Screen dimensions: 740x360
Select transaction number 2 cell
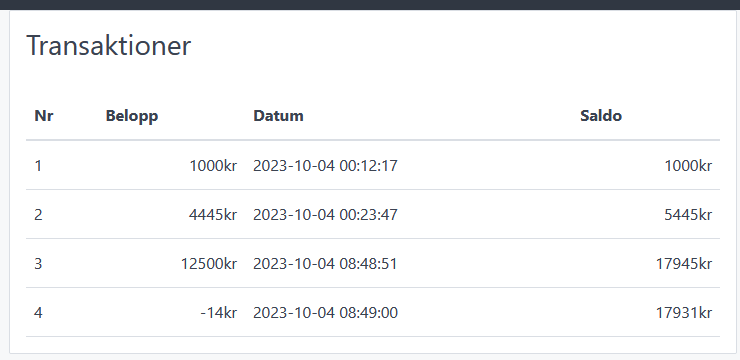[x=39, y=215]
